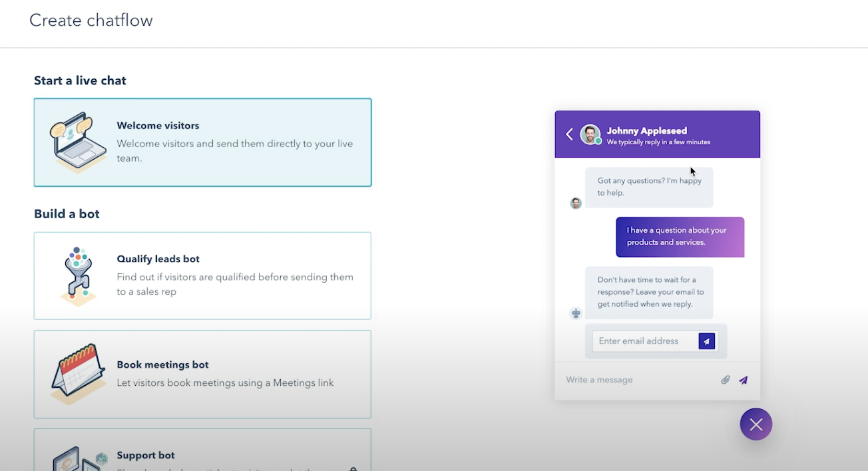868x471 pixels.
Task: Select the Welcome visitors laptop illustration
Action: pos(77,142)
